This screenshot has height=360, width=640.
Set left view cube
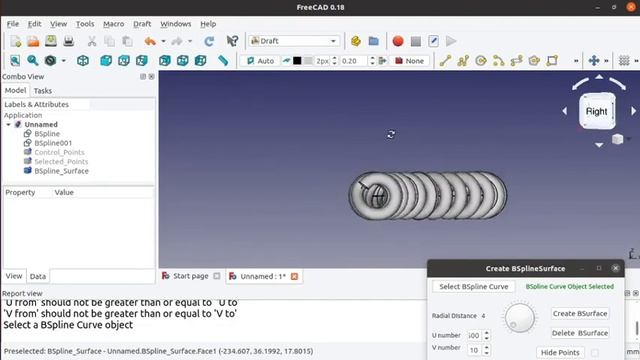[200, 61]
